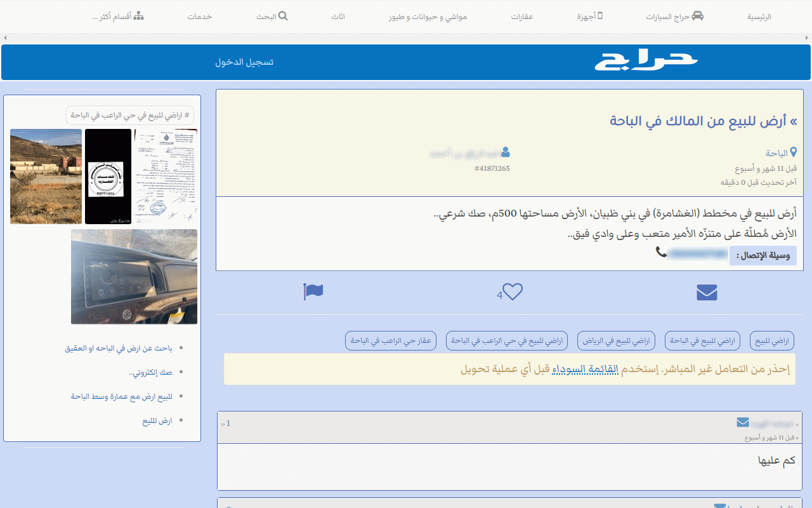Switch to the عقارات section in top menu
The width and height of the screenshot is (812, 508).
(522, 17)
